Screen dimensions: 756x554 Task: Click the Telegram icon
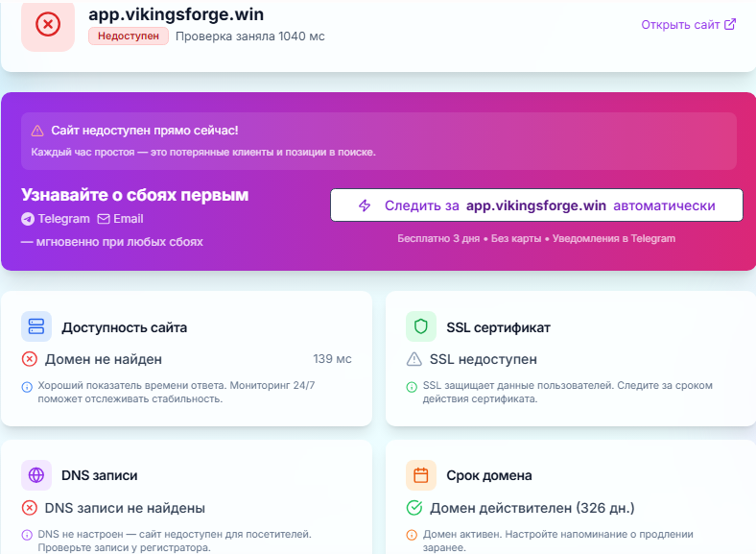(x=28, y=219)
